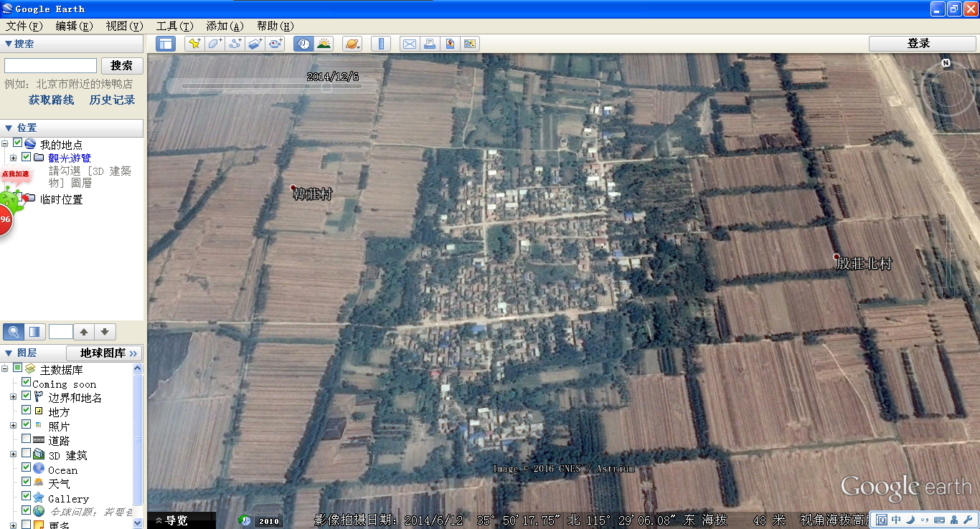Toggle the 主数据库 checkbox
Image resolution: width=980 pixels, height=529 pixels.
(x=18, y=368)
